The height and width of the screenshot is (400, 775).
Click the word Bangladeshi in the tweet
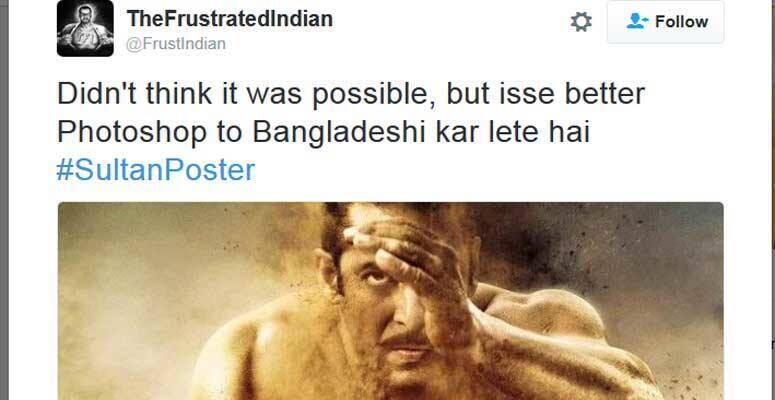point(340,132)
